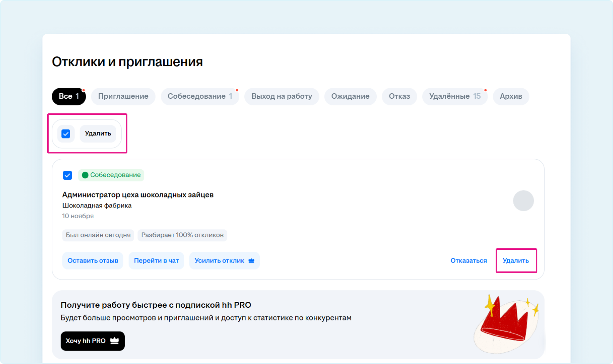
Task: Delete response using the card's "Удалить" link
Action: pos(515,261)
